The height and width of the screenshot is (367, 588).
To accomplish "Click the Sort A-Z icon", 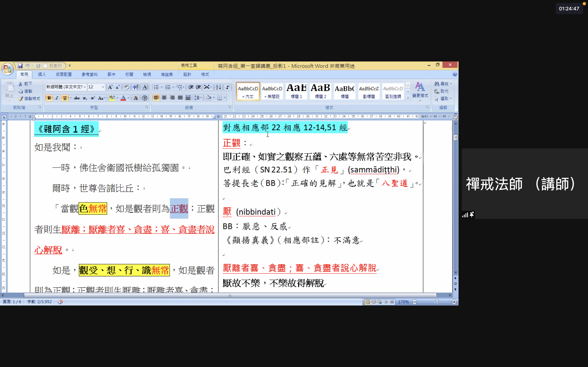I will coord(218,87).
